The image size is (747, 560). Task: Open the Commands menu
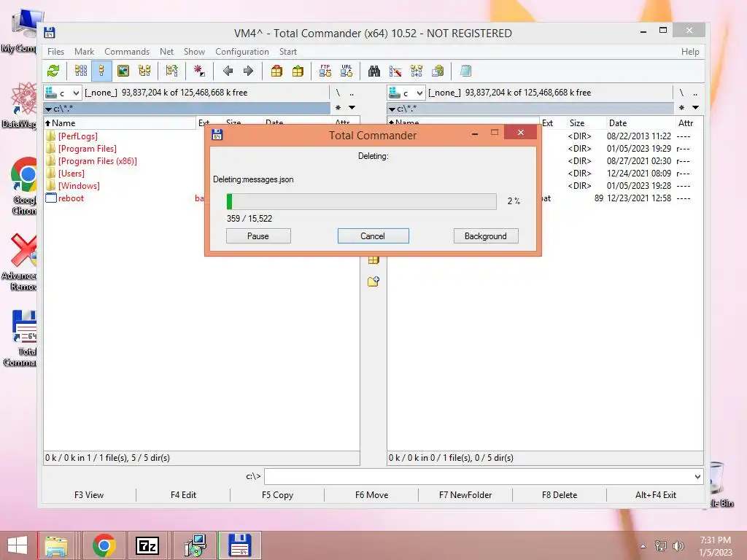[x=127, y=52]
